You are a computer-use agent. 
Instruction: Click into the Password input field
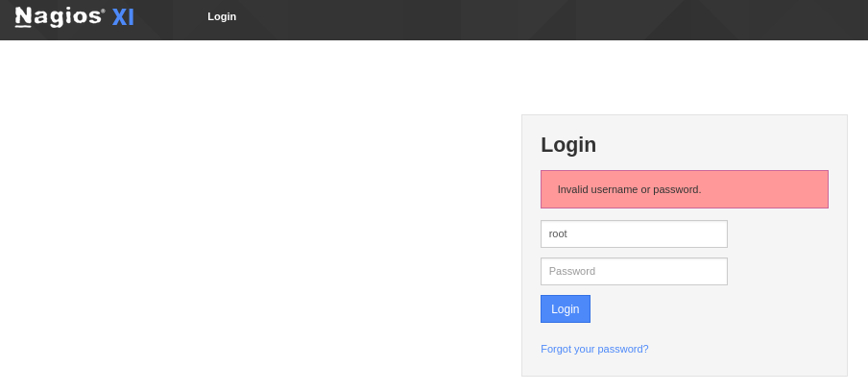(x=634, y=271)
